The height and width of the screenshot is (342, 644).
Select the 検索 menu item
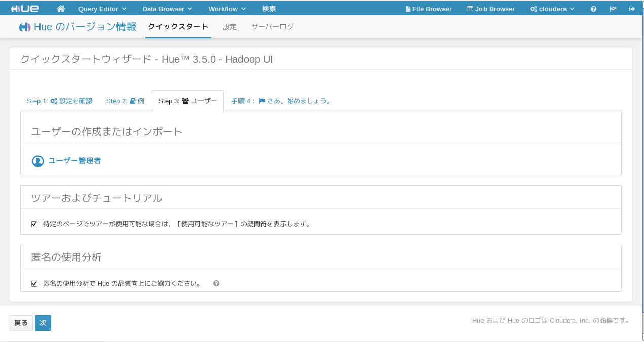tap(269, 9)
